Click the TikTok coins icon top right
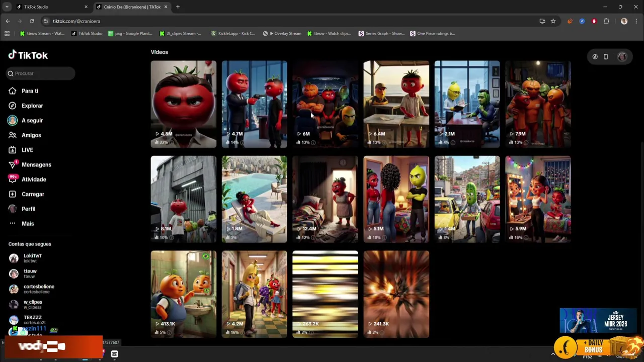Image resolution: width=644 pixels, height=362 pixels. coord(595,57)
